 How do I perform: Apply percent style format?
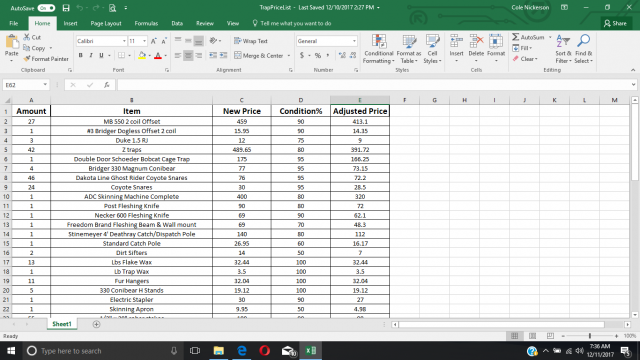[318, 56]
